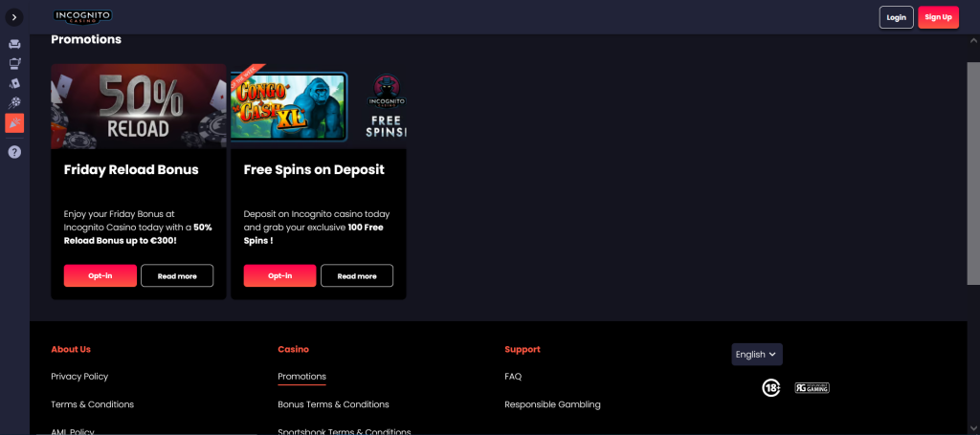Read more about Free Spins on Deposit
The width and height of the screenshot is (980, 435).
click(356, 275)
